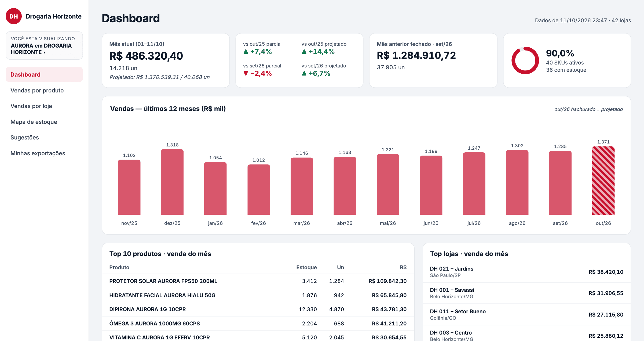
Task: Click the +6,7% vs set/26 projetado value
Action: 316,73
